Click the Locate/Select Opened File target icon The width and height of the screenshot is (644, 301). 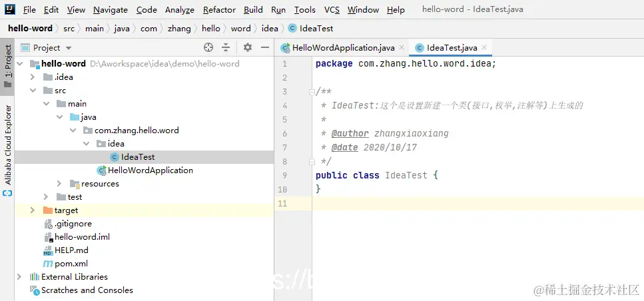click(x=208, y=48)
